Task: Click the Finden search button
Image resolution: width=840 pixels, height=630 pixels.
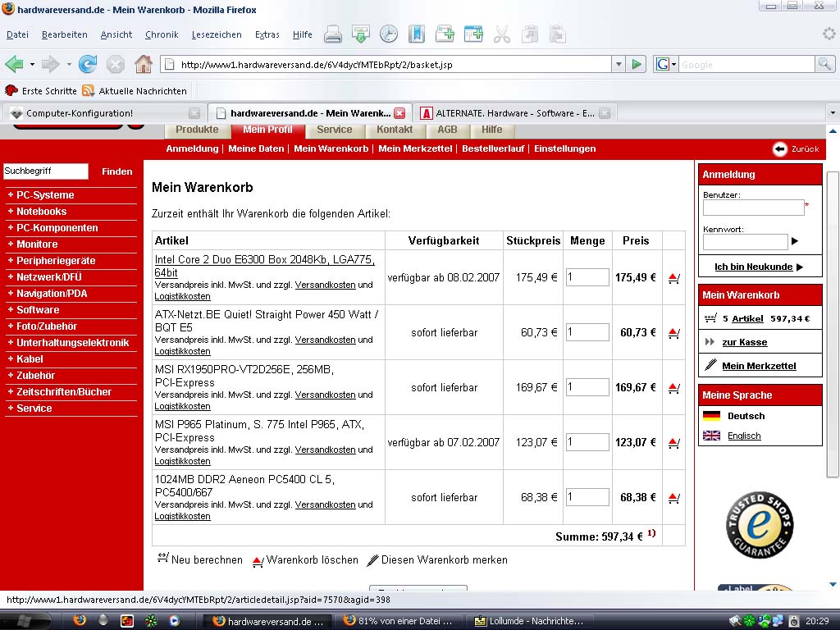Action: coord(116,171)
